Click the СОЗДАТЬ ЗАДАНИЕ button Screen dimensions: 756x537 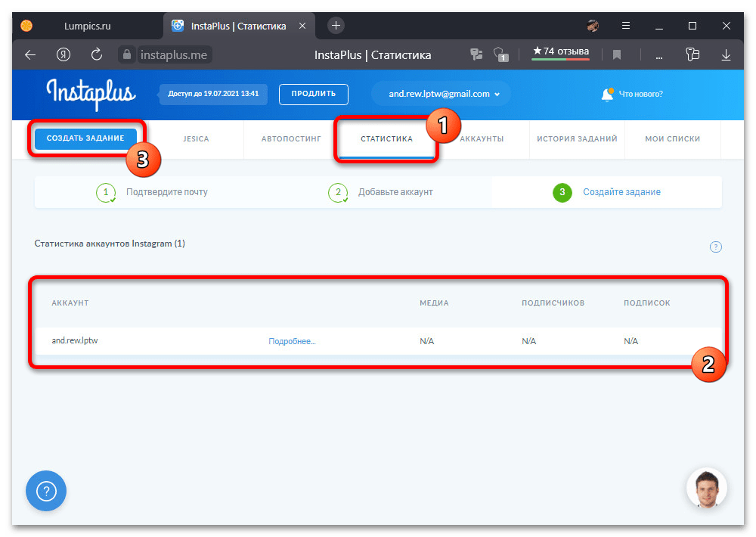[x=85, y=138]
